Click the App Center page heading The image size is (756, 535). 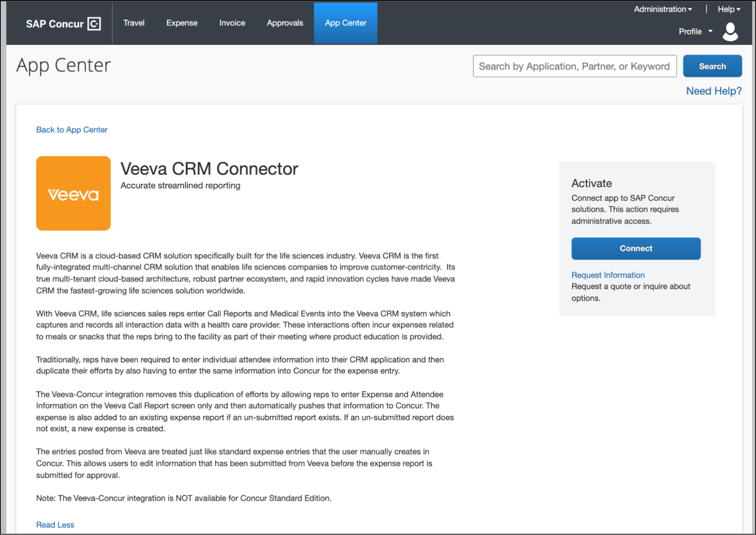click(64, 65)
